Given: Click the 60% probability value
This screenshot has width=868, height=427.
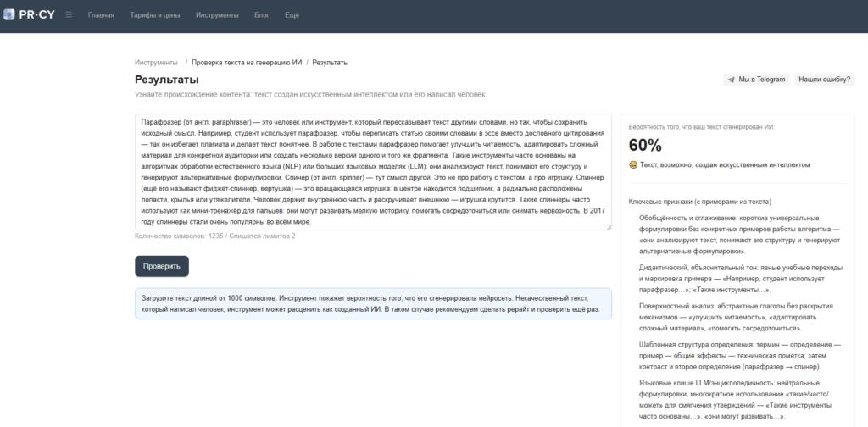Looking at the screenshot, I should (x=645, y=146).
